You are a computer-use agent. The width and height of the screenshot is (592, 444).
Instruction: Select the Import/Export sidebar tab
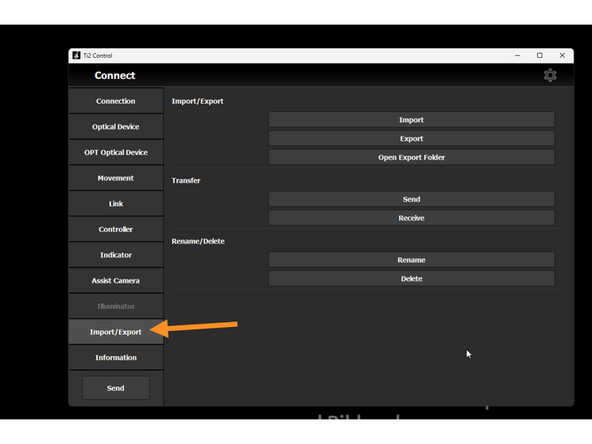(x=116, y=332)
